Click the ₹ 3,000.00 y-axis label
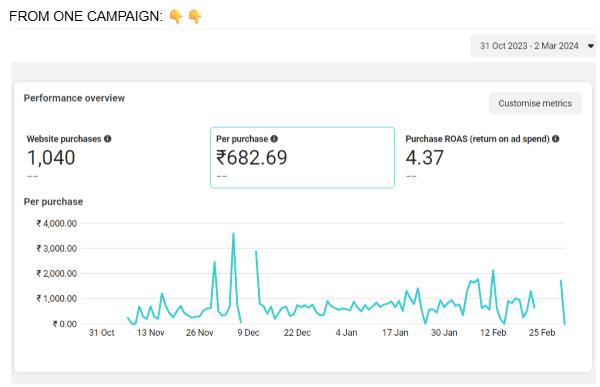Screen dimensions: 600x387 pyautogui.click(x=57, y=249)
